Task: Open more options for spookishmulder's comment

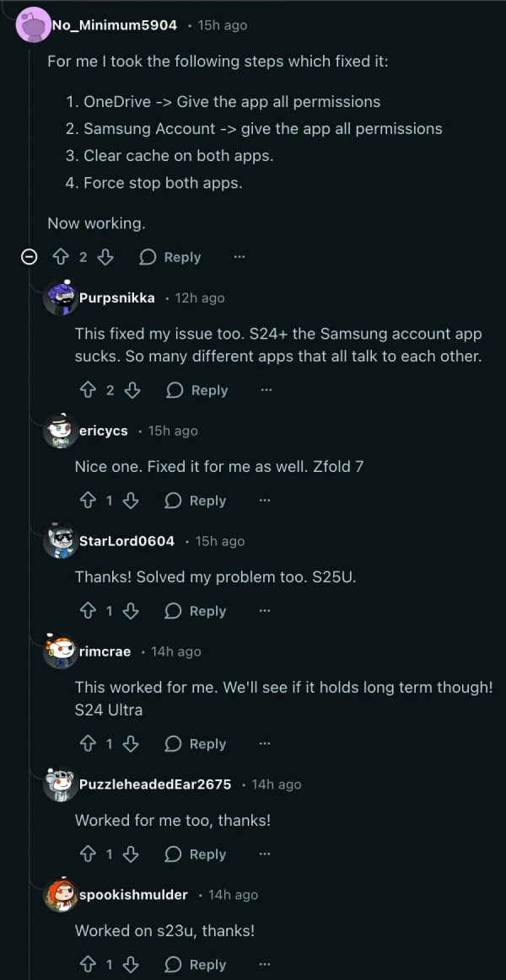Action: tap(264, 964)
